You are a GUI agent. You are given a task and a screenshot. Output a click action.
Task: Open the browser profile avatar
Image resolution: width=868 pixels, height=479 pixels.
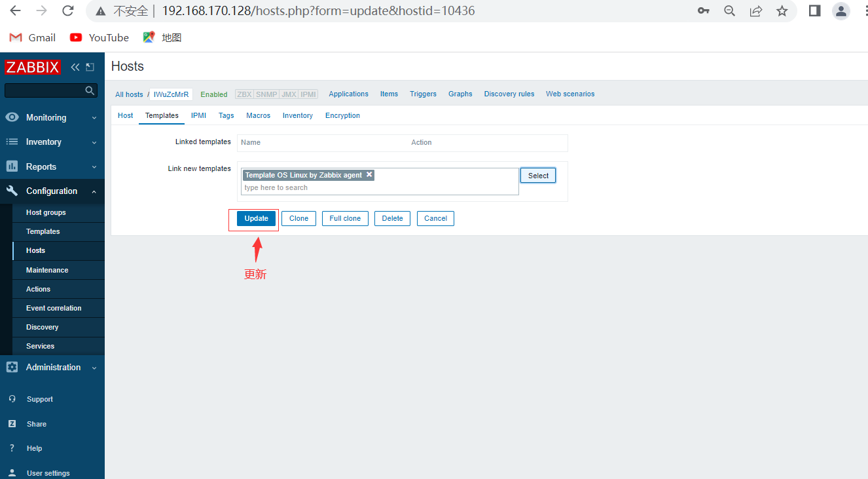click(x=841, y=11)
